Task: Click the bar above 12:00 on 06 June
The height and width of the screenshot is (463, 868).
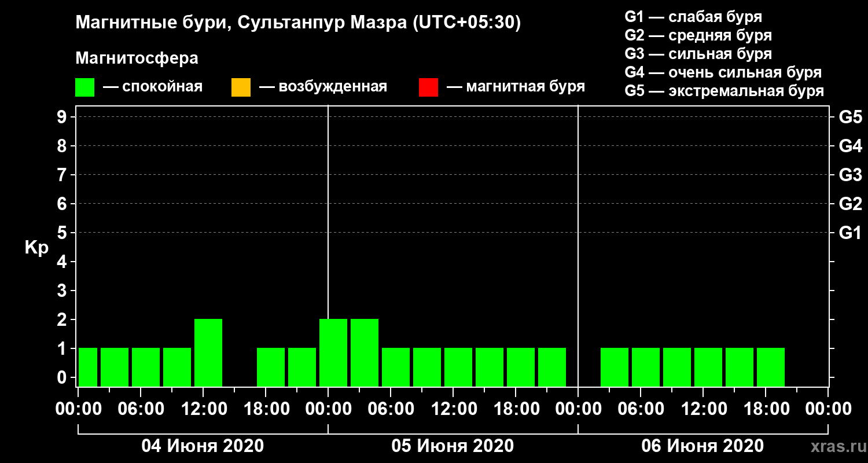Action: (x=708, y=367)
